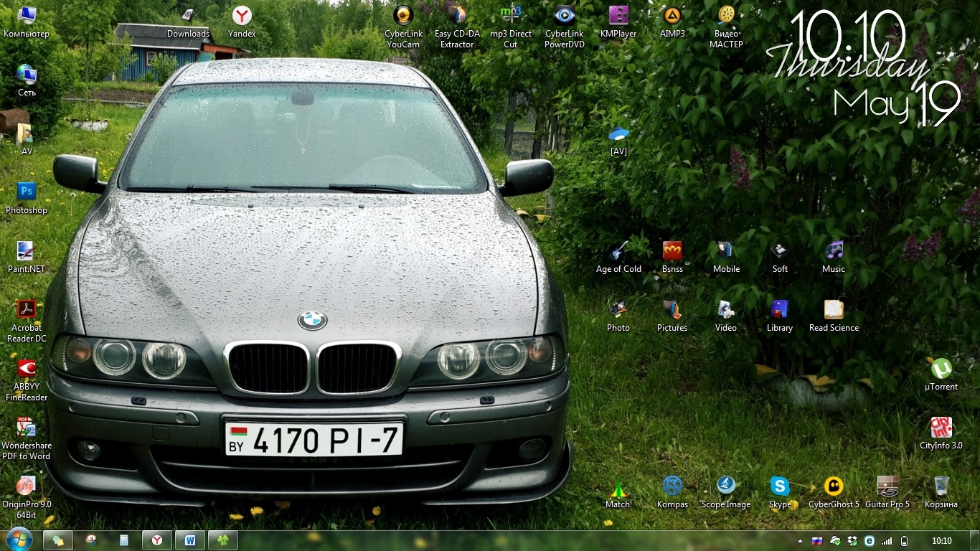The image size is (980, 551).
Task: Open CyberLink YouCam
Action: point(403,27)
